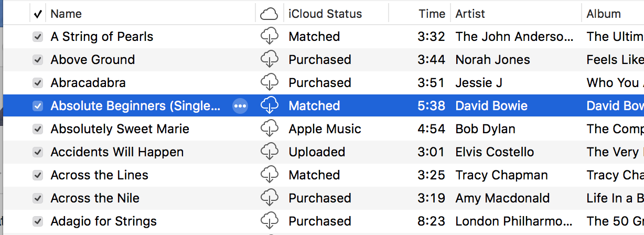Click the cloud download icon beside Abracadabra
Viewport: 644px width, 235px height.
coord(269,83)
